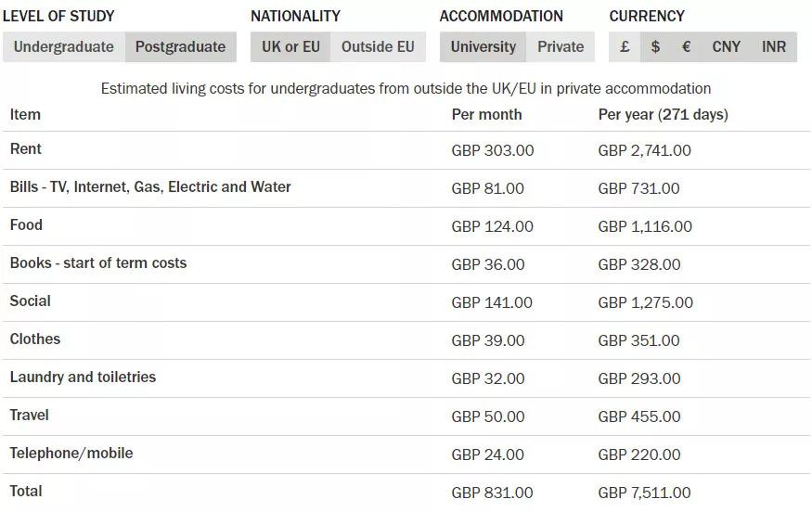Select INR currency option

click(x=774, y=46)
